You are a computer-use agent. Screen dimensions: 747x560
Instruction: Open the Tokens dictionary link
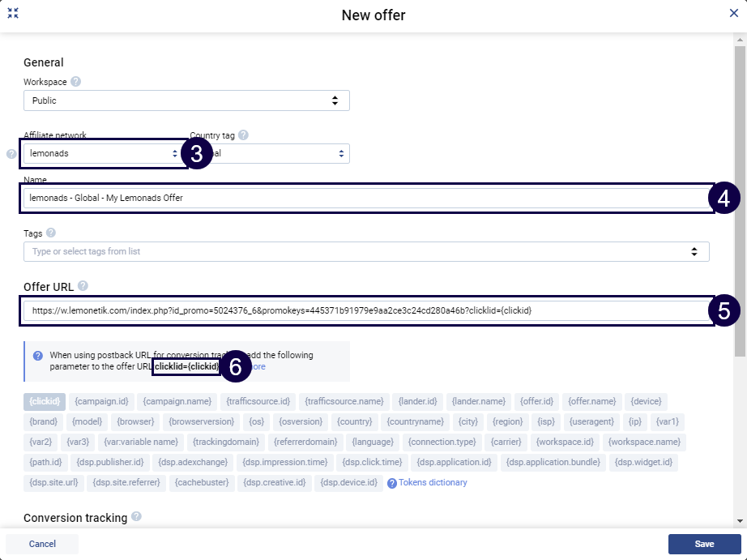(x=434, y=483)
